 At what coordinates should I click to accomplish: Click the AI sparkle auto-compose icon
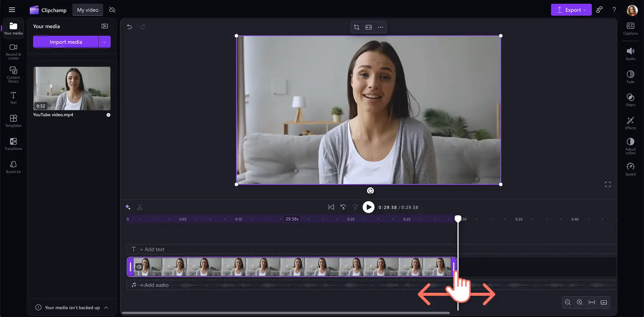pos(128,207)
